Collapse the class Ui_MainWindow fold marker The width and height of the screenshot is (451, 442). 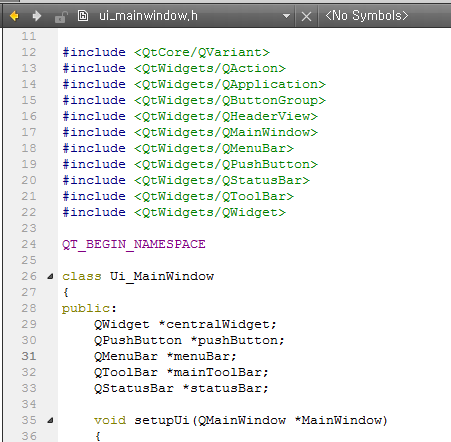50,276
